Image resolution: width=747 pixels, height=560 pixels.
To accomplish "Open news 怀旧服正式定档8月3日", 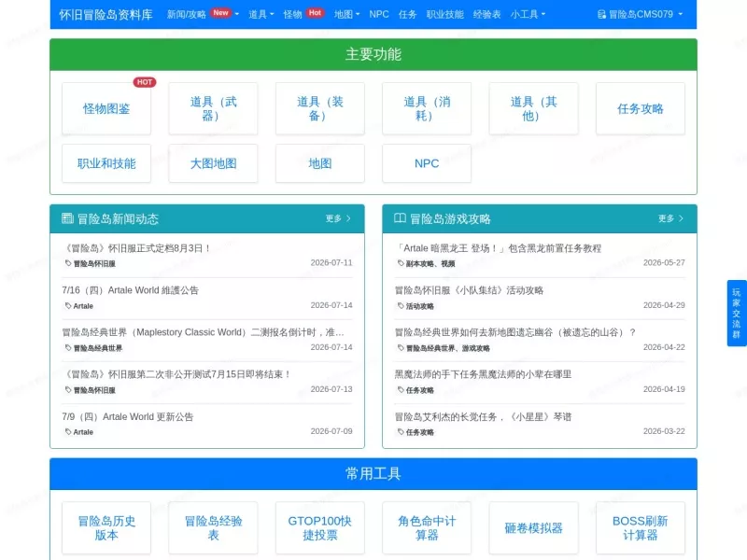I will tap(136, 248).
